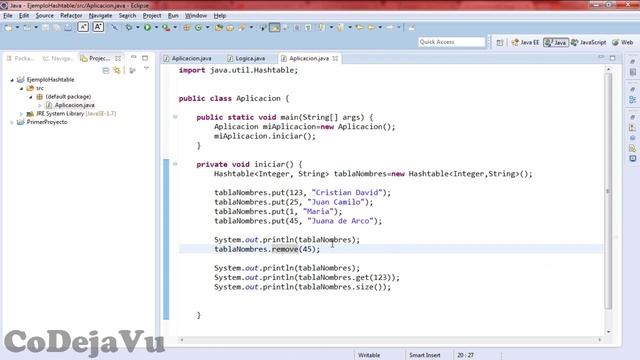The height and width of the screenshot is (360, 640).
Task: Click the Search flashlight toolbar icon
Action: pos(242,27)
